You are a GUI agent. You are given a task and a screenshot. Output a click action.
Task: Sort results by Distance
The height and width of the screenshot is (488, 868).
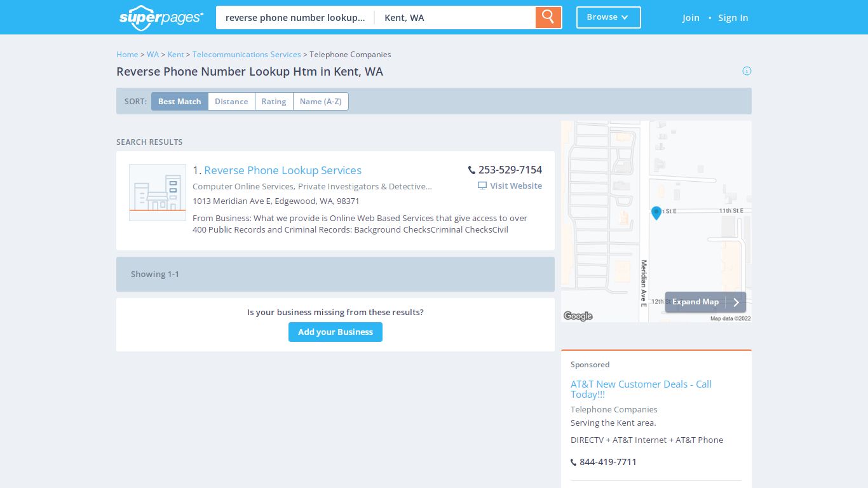(x=231, y=101)
